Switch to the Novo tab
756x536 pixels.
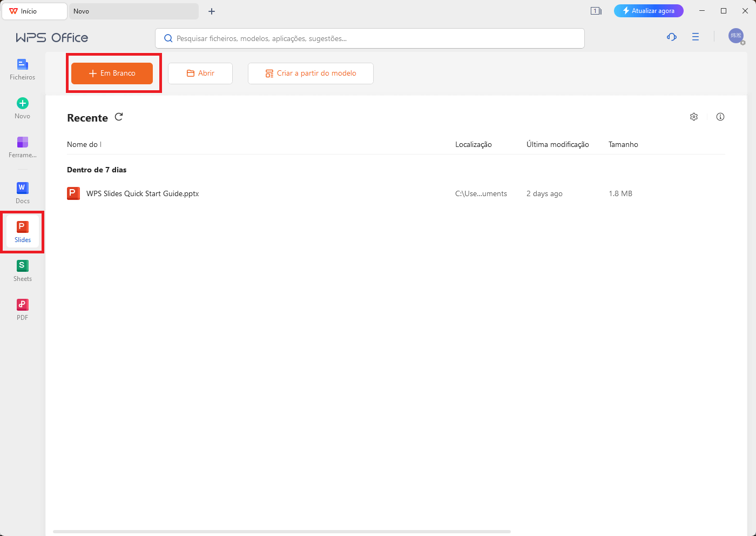coord(134,11)
